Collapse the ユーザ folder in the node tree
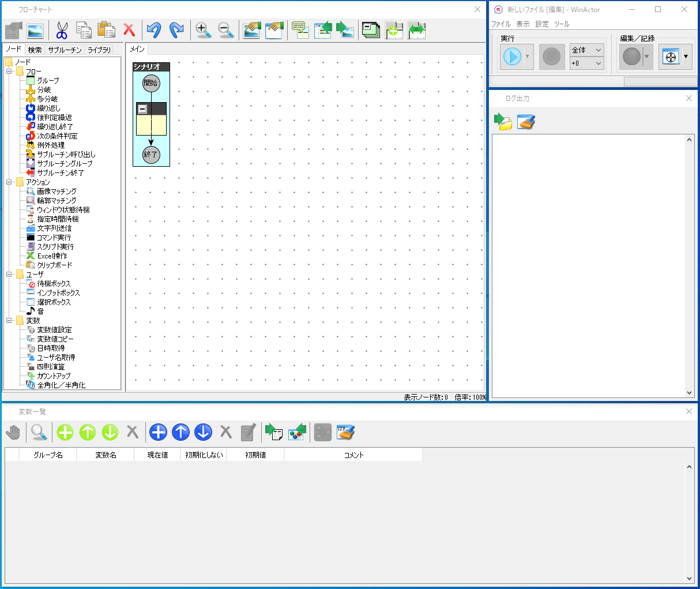 9,275
